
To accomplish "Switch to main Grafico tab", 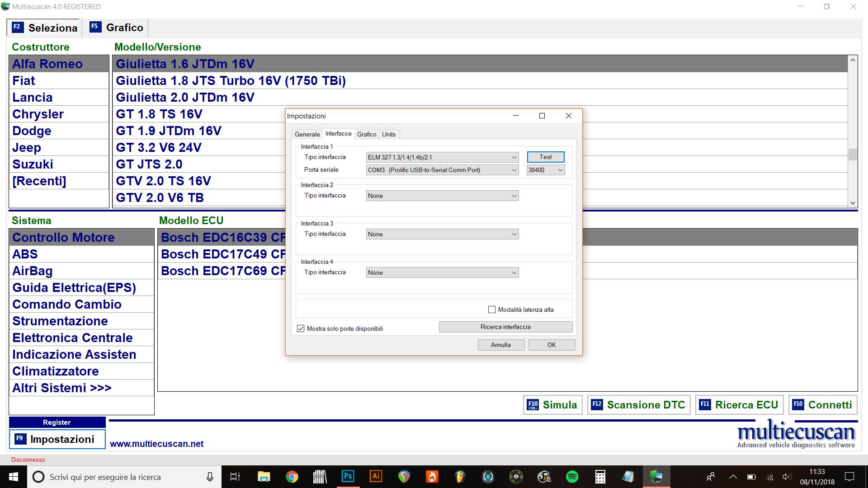I will coord(116,28).
